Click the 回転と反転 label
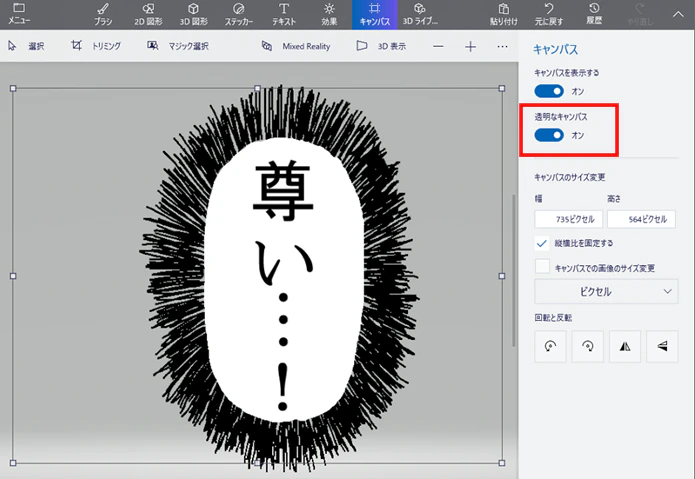Screen dimensions: 695x479 [553, 318]
